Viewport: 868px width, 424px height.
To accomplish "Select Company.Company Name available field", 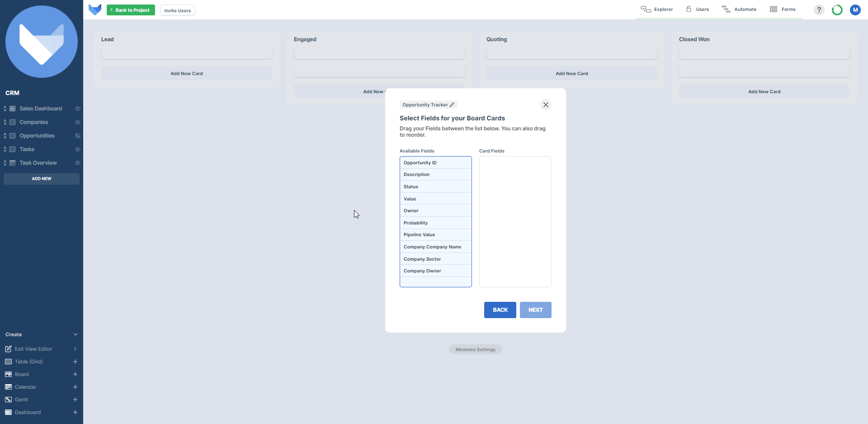I will (436, 247).
